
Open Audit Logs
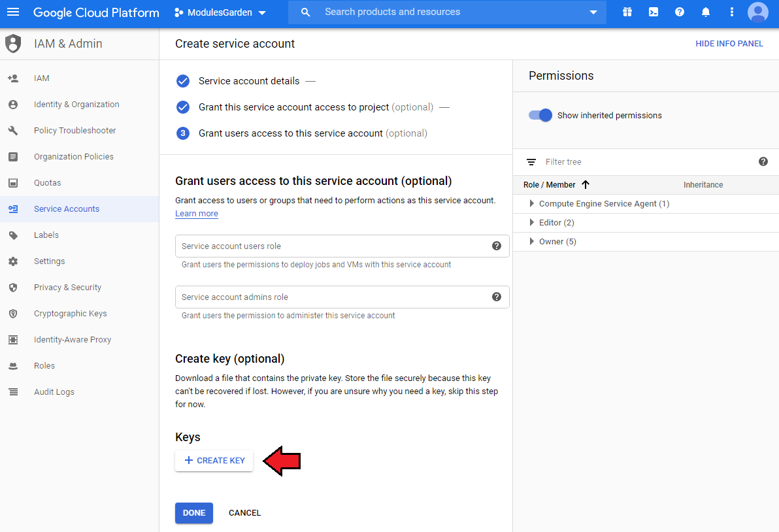[x=54, y=392]
